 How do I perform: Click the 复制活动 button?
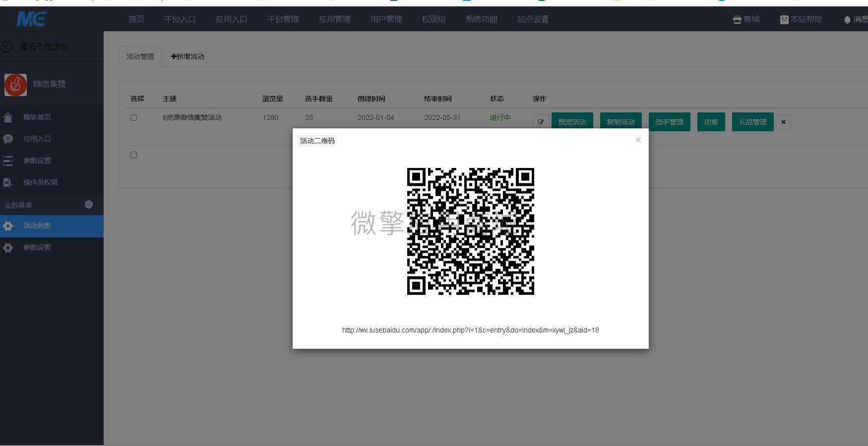pyautogui.click(x=621, y=122)
